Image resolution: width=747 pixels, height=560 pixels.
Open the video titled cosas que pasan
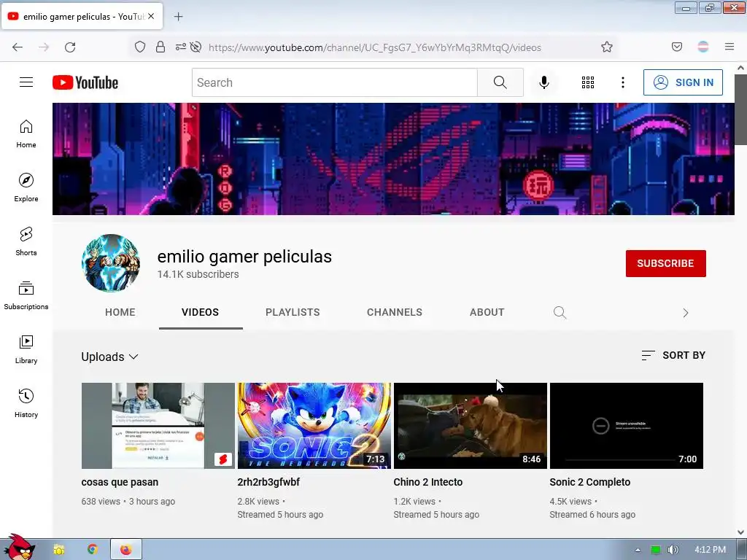point(120,482)
